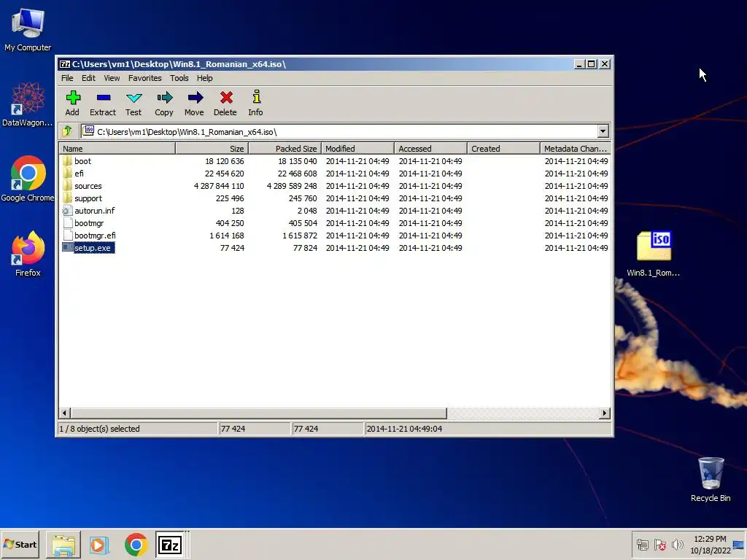
Task: Select the autorun.inf file icon
Action: click(x=67, y=211)
